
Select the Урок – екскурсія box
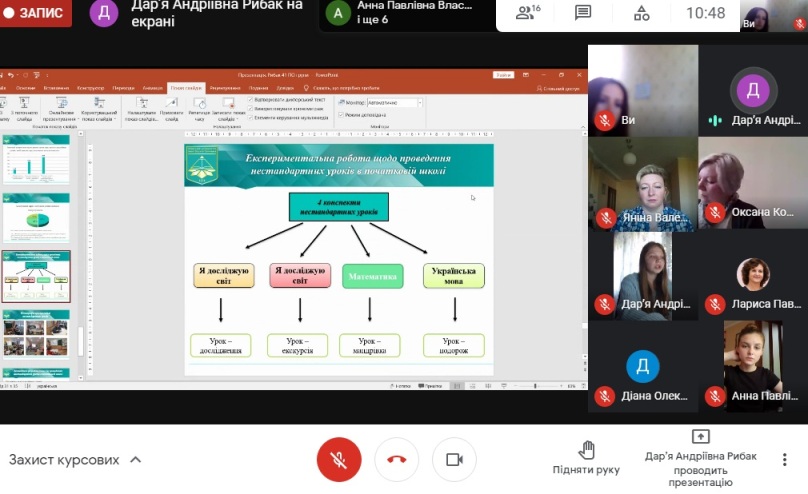click(297, 345)
